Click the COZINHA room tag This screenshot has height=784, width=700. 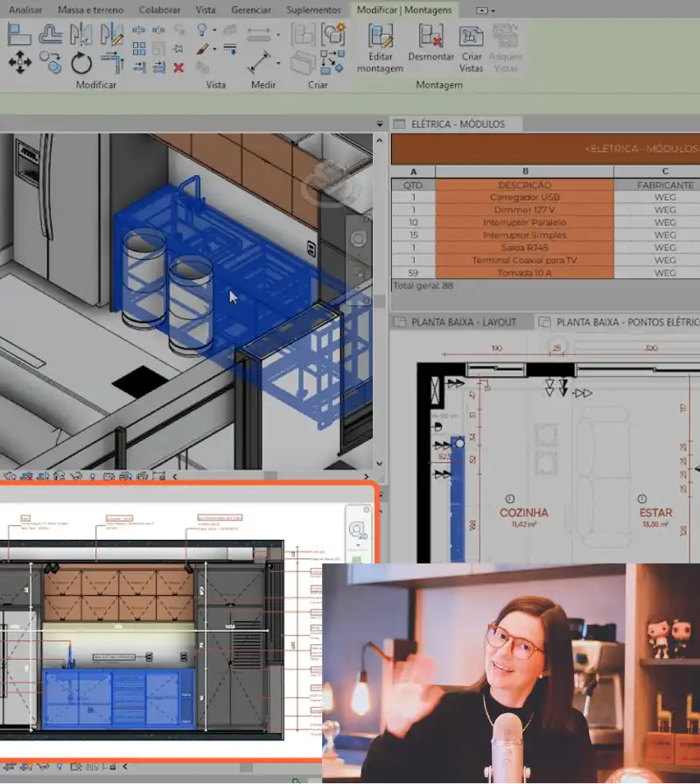coord(523,513)
